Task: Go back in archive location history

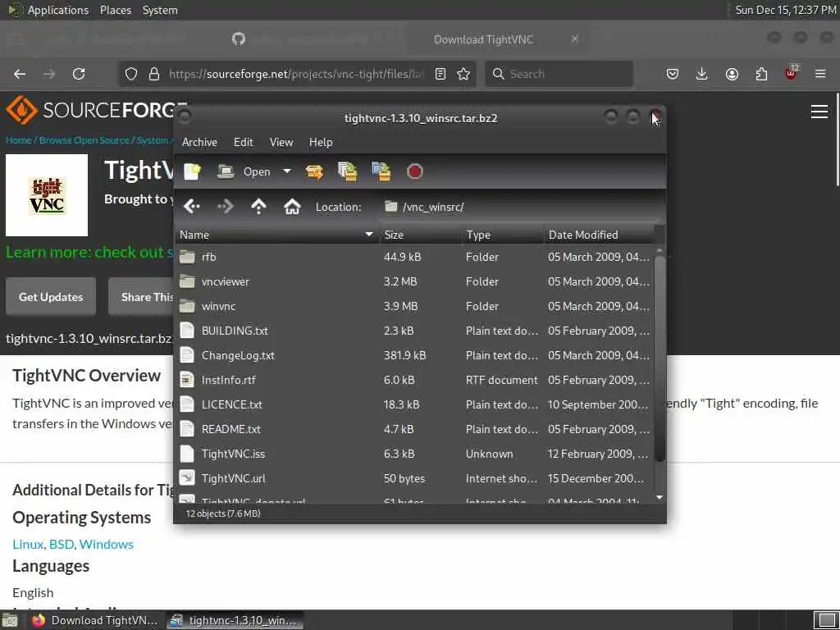Action: (192, 206)
